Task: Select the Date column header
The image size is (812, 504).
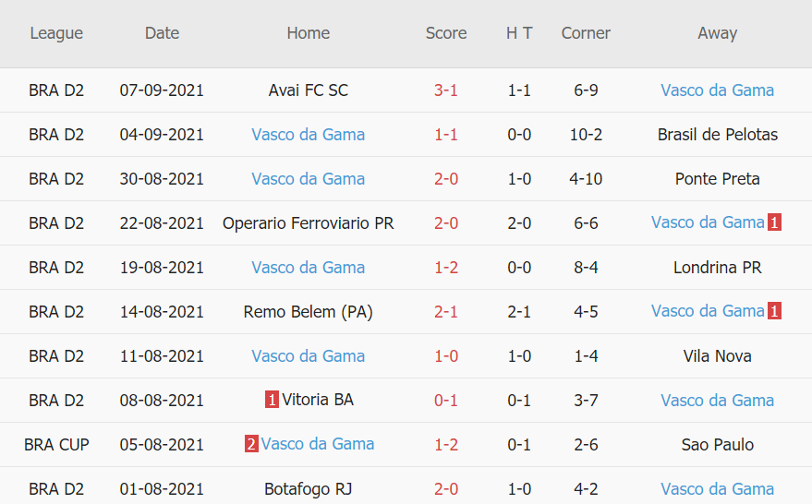Action: tap(162, 33)
